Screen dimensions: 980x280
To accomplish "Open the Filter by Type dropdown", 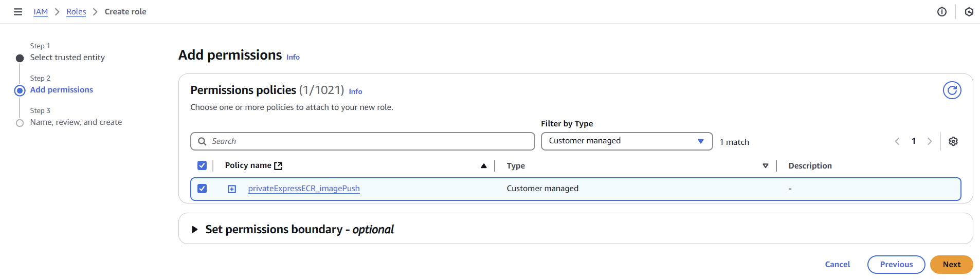I will click(626, 141).
